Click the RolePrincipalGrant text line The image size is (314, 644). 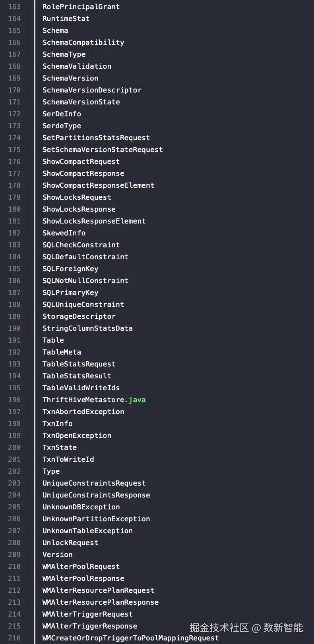pos(81,7)
